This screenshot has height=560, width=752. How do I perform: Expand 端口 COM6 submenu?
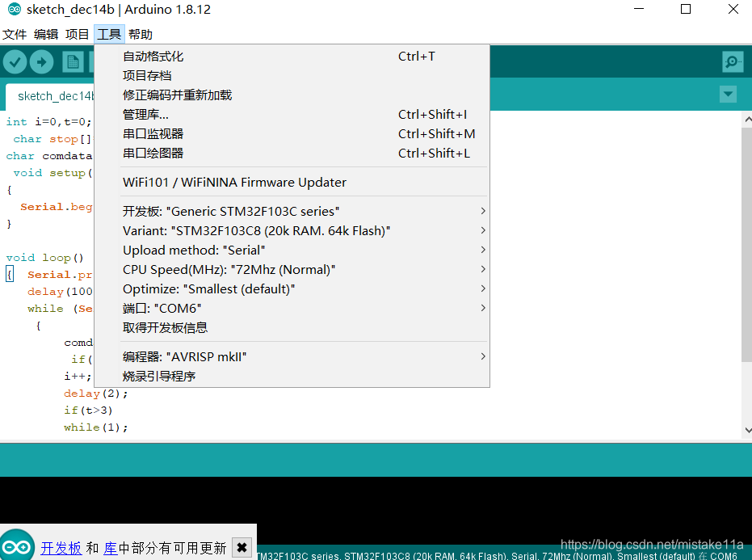click(x=292, y=308)
